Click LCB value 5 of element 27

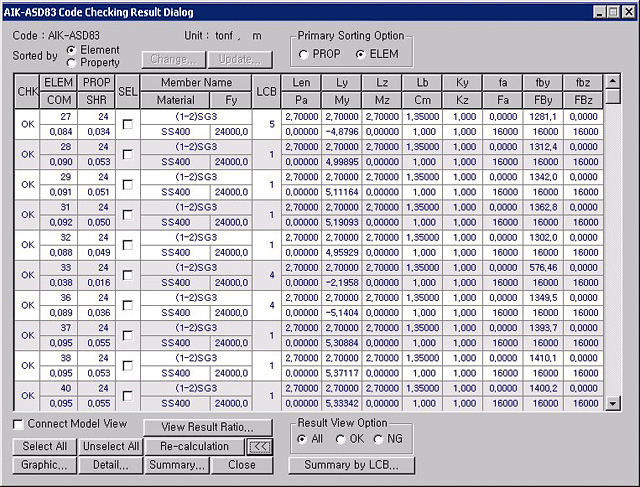[267, 124]
